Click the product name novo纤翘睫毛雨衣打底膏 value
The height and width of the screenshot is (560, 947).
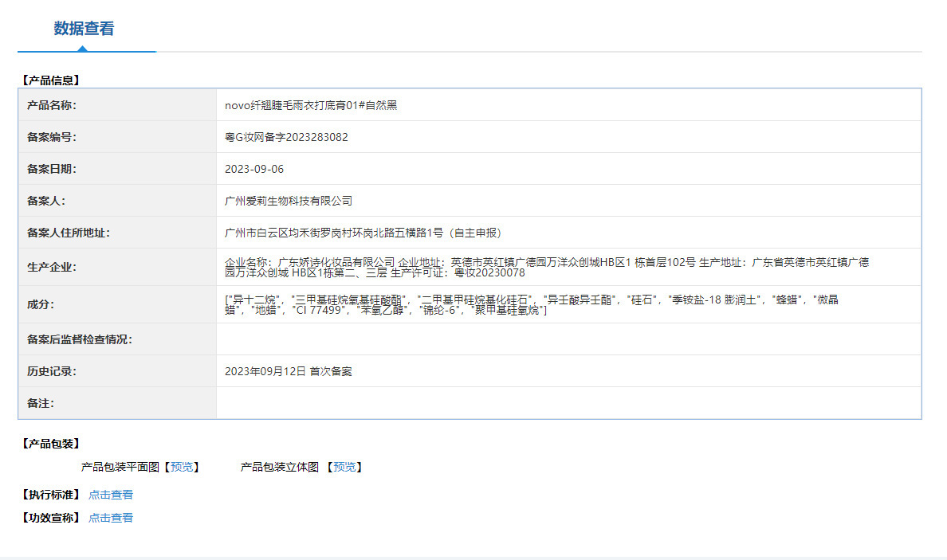click(311, 105)
